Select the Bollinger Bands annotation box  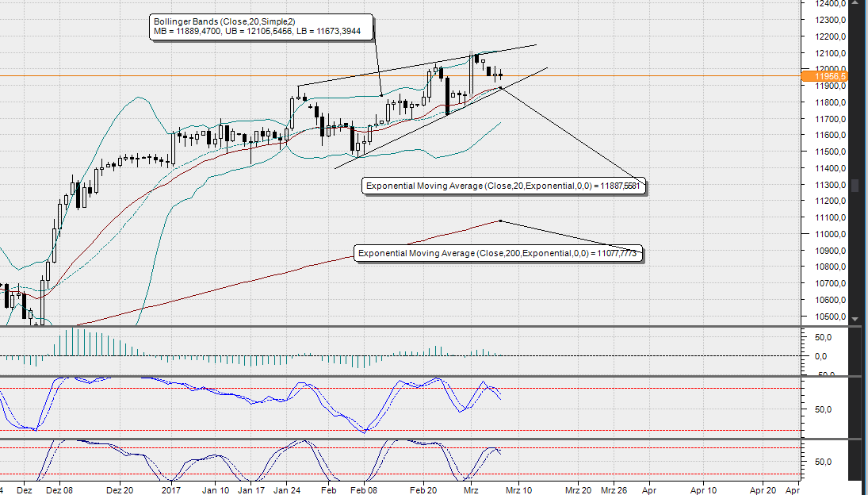(x=262, y=27)
